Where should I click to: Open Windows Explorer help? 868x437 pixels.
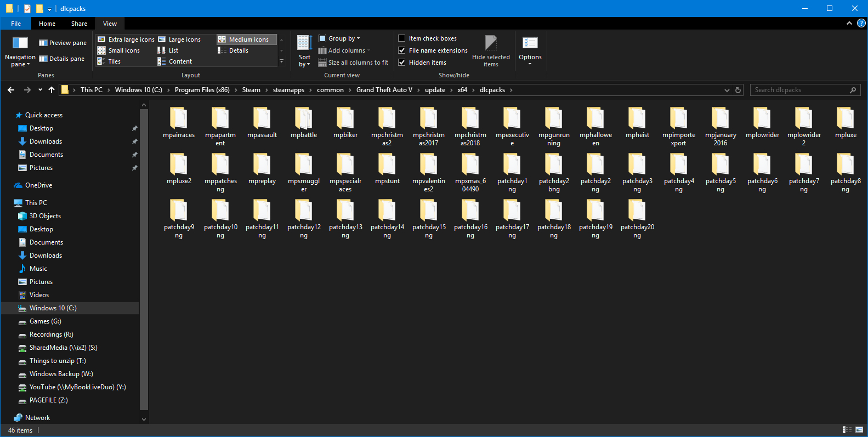pos(861,23)
